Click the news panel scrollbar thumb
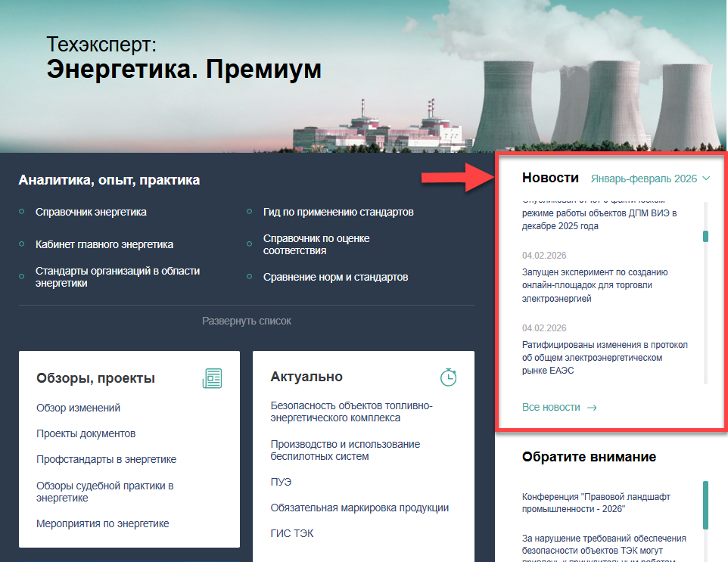The image size is (728, 562). 705,237
